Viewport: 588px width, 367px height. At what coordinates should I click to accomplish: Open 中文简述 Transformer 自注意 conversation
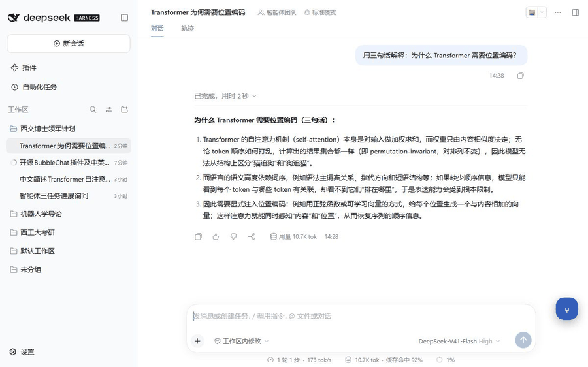click(x=69, y=179)
